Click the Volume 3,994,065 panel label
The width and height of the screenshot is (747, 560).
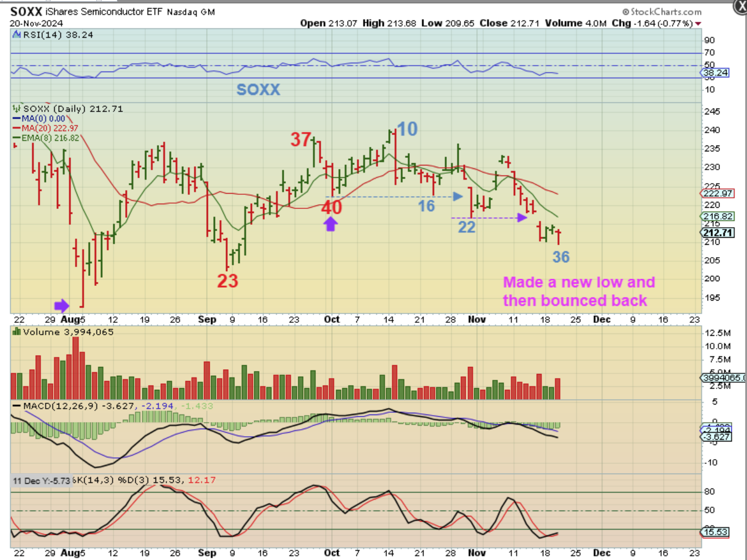(x=68, y=332)
